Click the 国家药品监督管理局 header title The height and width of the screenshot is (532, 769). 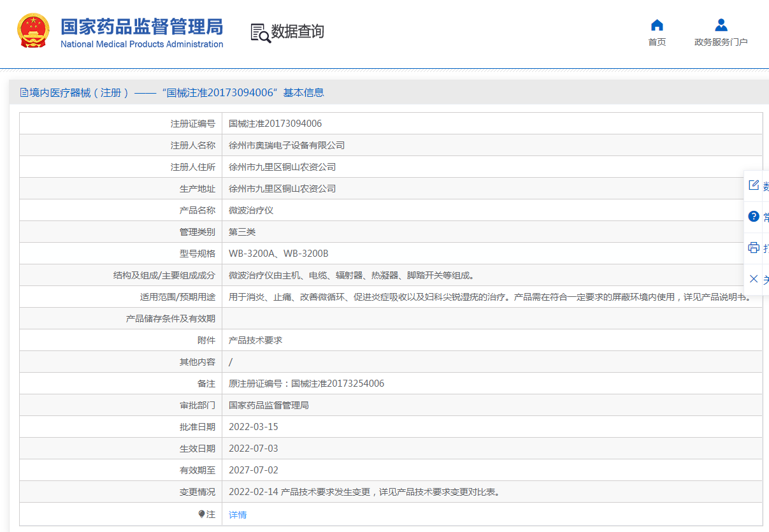pos(142,27)
